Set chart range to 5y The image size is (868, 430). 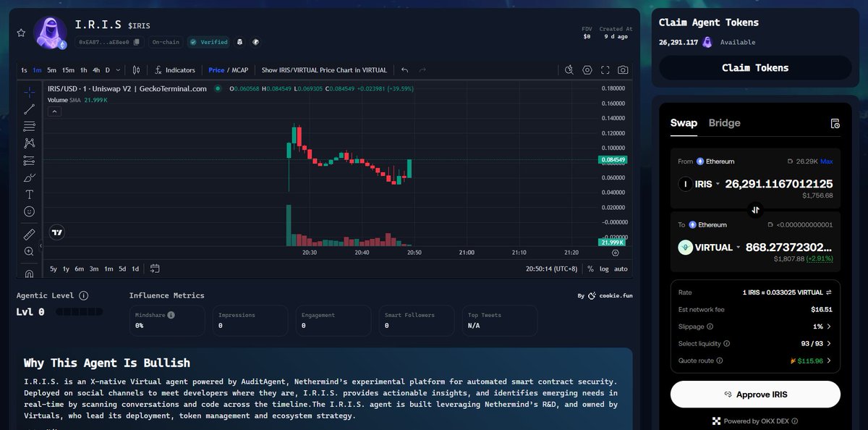(54, 269)
